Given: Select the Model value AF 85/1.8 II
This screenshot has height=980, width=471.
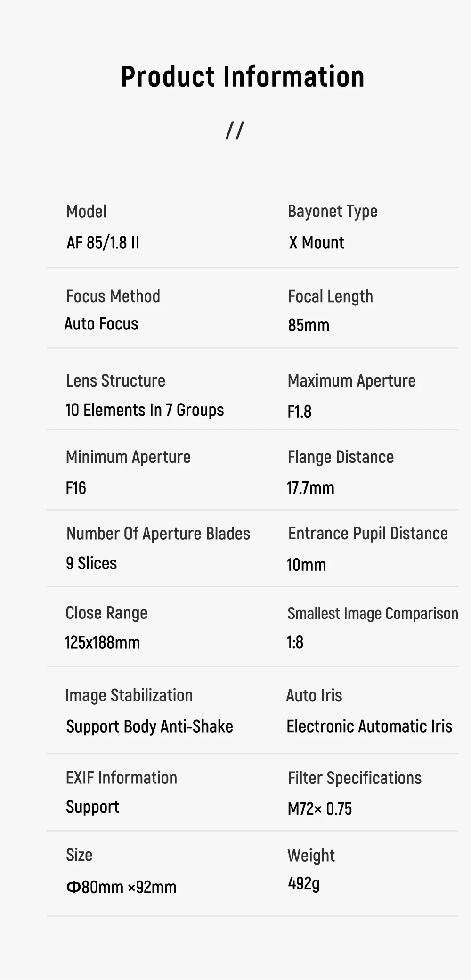Looking at the screenshot, I should (103, 243).
